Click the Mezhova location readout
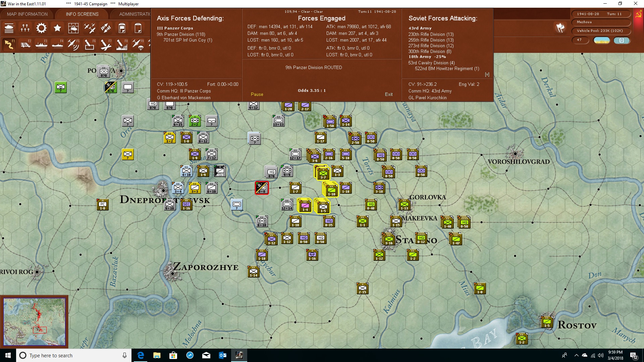This screenshot has width=644, height=362. pyautogui.click(x=600, y=22)
